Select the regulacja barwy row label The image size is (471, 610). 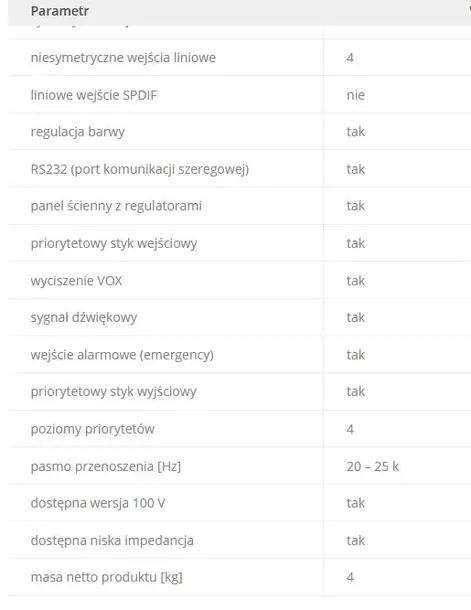point(78,132)
